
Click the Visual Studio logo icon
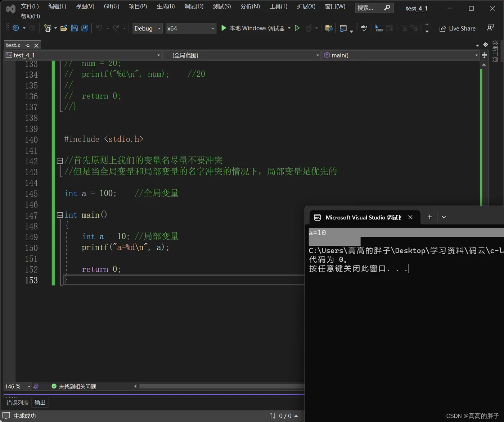(11, 9)
